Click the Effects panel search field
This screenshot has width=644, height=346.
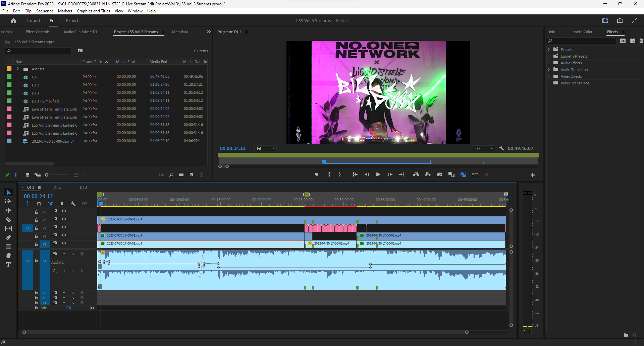click(582, 41)
